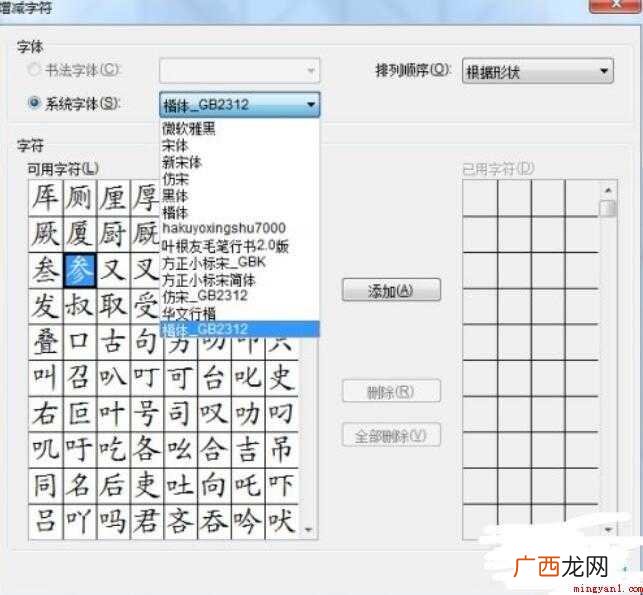Select the character 合 in available grid
Image resolution: width=643 pixels, height=595 pixels.
pos(214,450)
